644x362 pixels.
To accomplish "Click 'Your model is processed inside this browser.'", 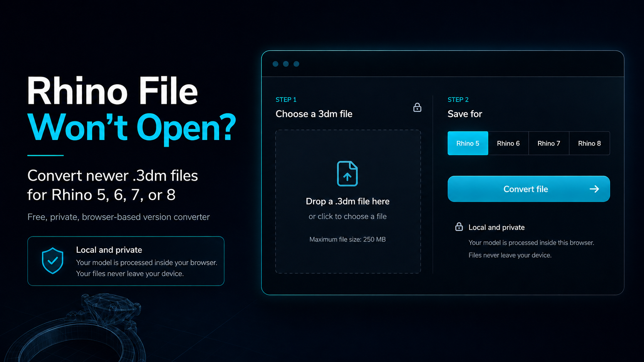I will [531, 243].
